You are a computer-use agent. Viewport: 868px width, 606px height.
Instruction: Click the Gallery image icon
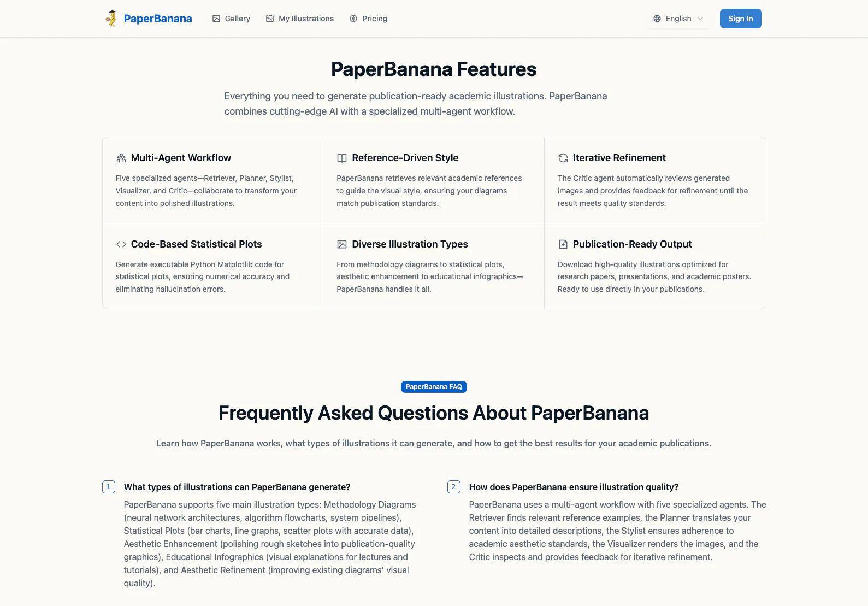pos(216,19)
